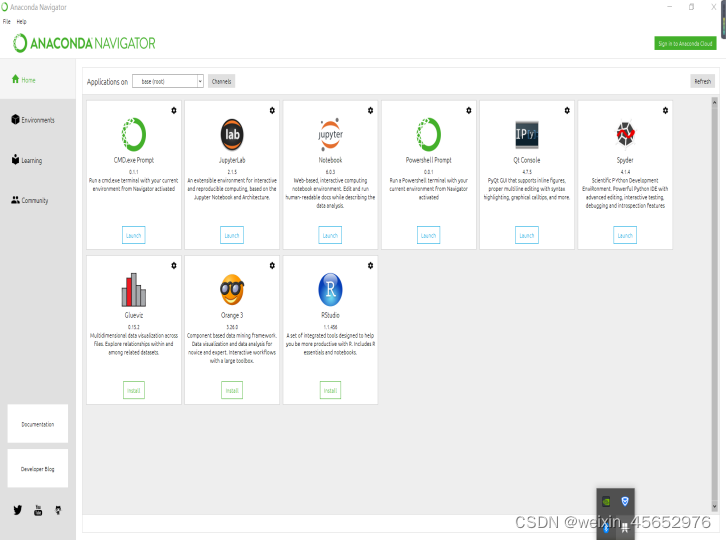Viewport: 726px width, 540px height.
Task: Open the Developer Blog link box
Action: pyautogui.click(x=38, y=468)
